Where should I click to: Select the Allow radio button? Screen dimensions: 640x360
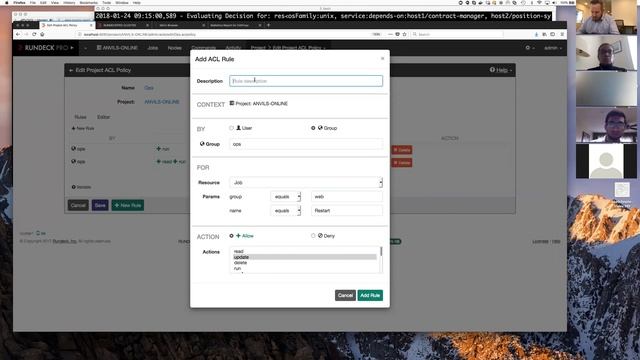(231, 236)
